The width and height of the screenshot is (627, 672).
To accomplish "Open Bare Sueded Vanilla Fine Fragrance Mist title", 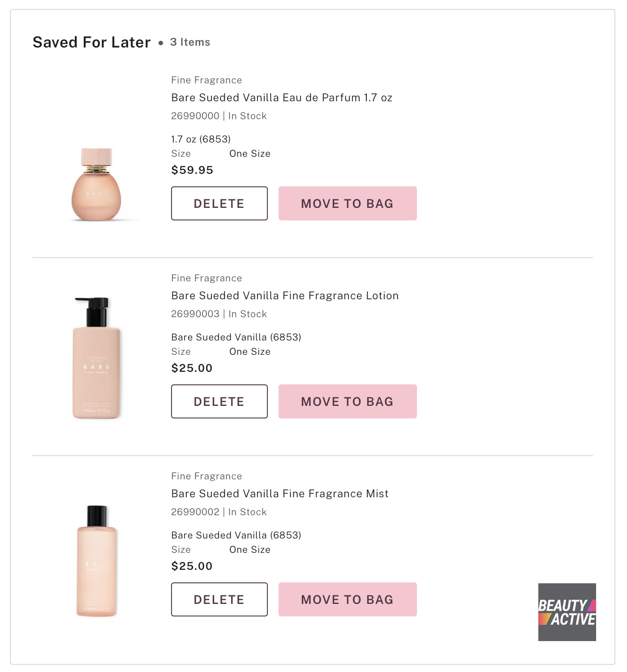I will (280, 494).
